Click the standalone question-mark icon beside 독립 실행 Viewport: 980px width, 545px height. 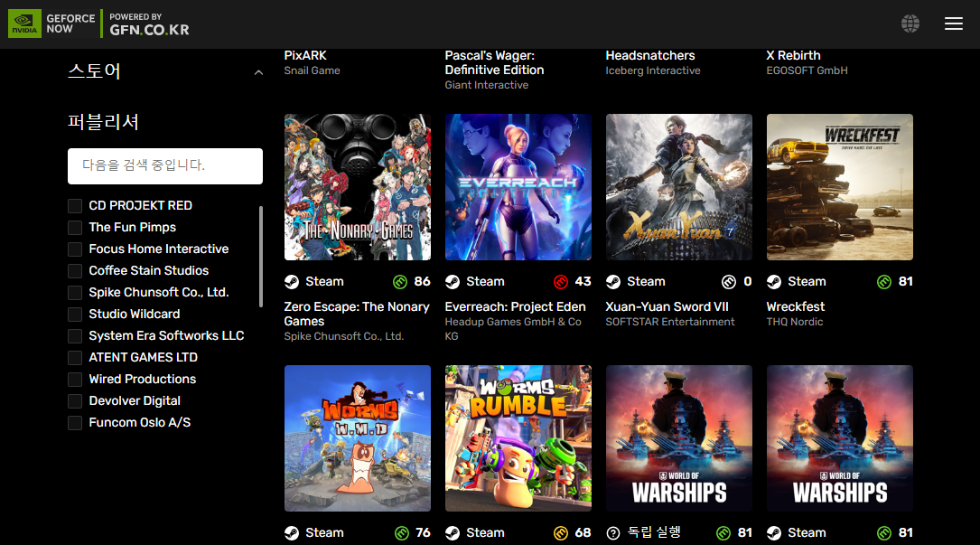(x=613, y=533)
